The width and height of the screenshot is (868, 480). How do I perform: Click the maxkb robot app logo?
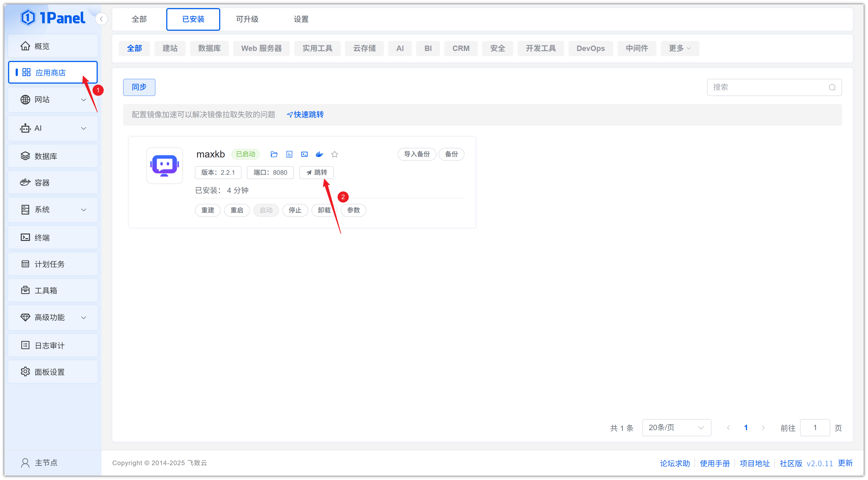coord(164,165)
